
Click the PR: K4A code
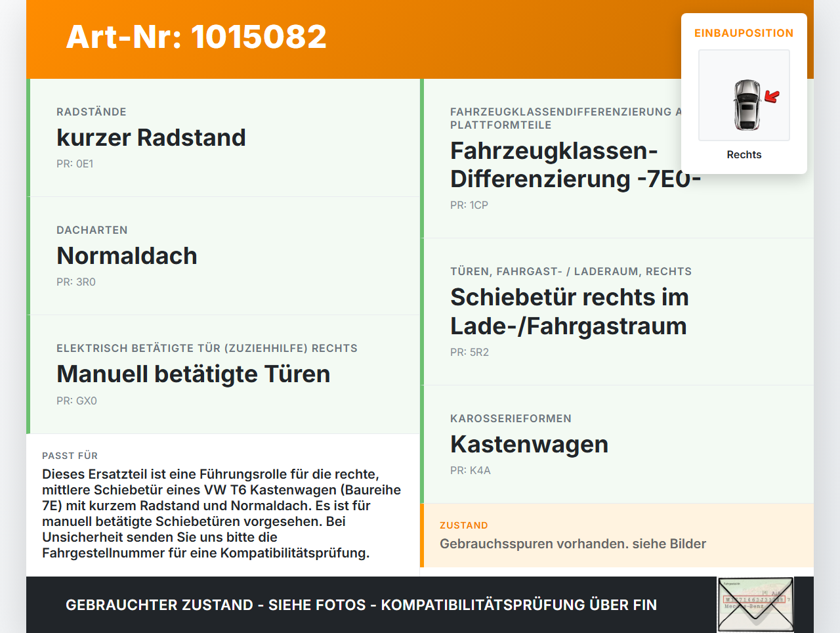(470, 470)
